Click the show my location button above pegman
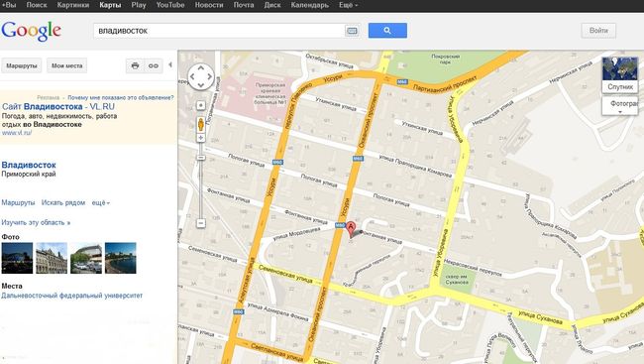The height and width of the screenshot is (364, 644). point(201,106)
